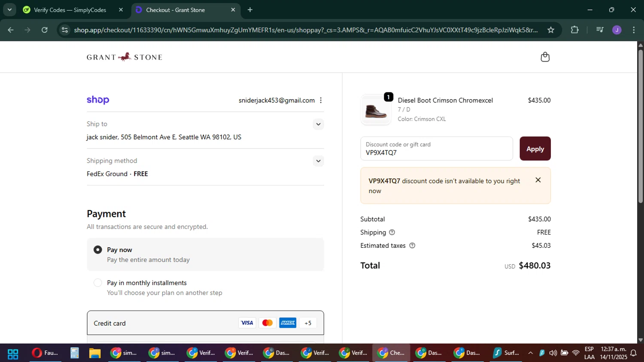Screen dimensions: 644x362
Task: Expand the Shipping method section
Action: pyautogui.click(x=318, y=161)
